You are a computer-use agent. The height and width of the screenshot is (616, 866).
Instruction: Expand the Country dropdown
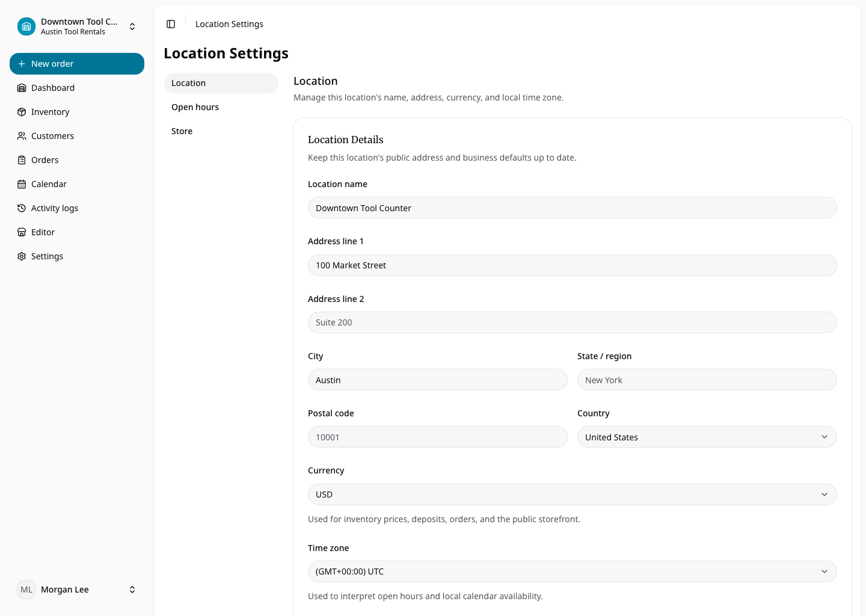[707, 437]
